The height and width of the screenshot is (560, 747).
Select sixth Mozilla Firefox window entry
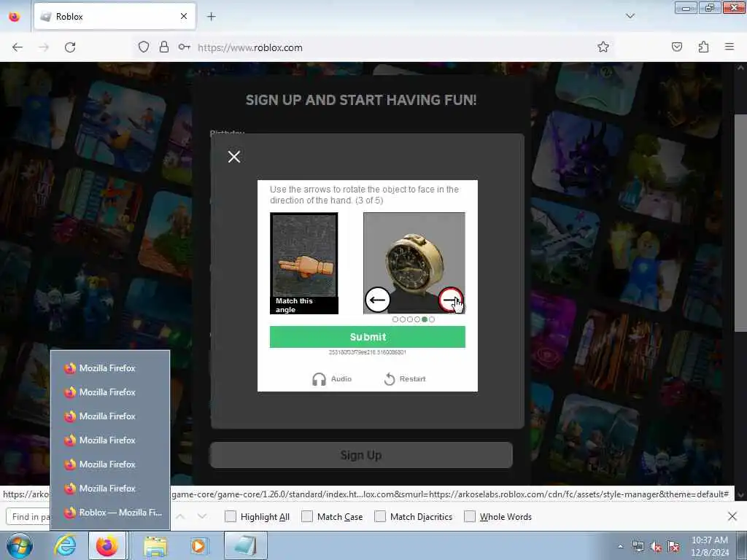point(110,489)
